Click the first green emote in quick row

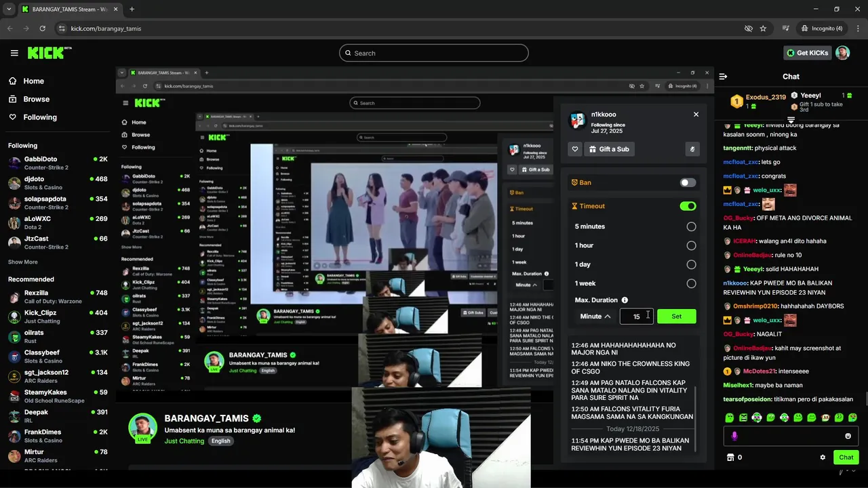(730, 418)
